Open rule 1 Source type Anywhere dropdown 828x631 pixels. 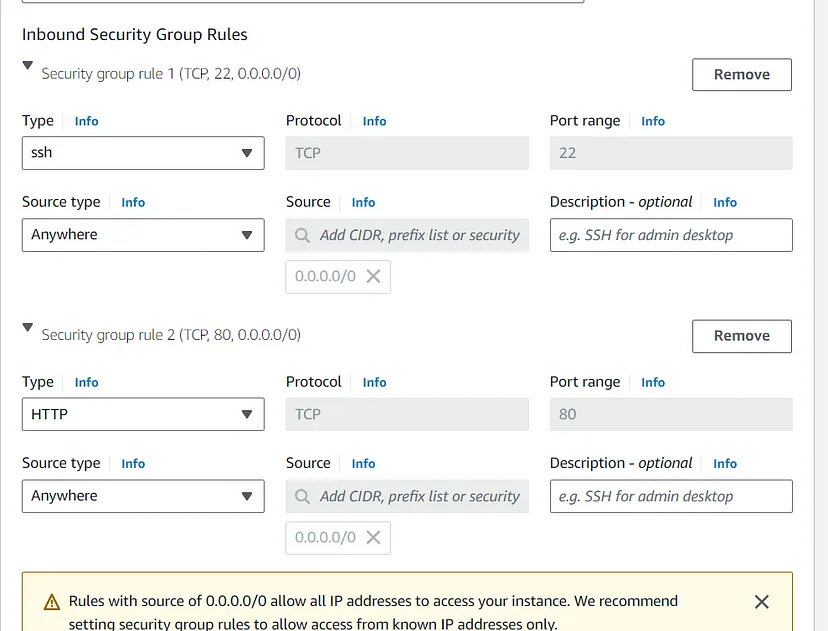143,235
